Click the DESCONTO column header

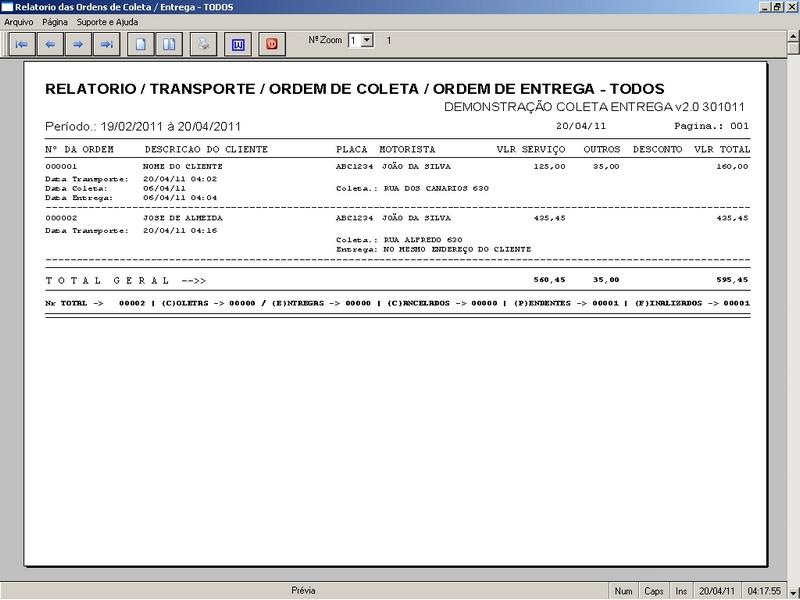pos(657,149)
